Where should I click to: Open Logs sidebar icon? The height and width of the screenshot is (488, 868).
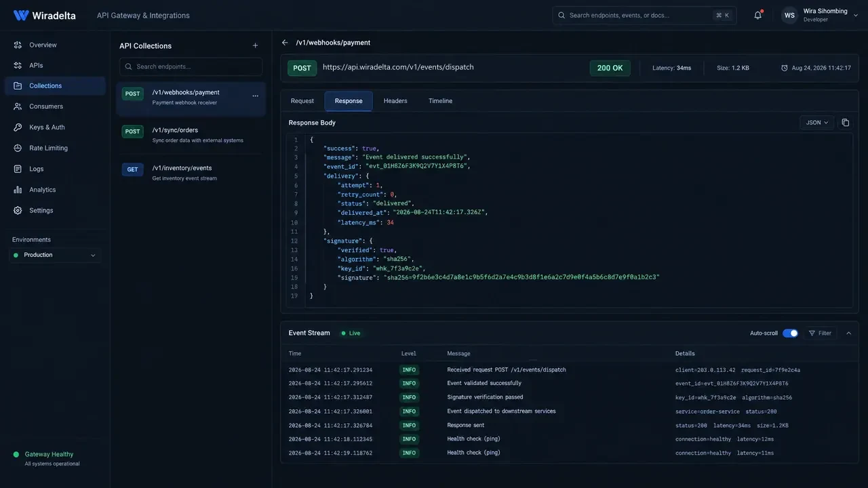click(x=18, y=169)
